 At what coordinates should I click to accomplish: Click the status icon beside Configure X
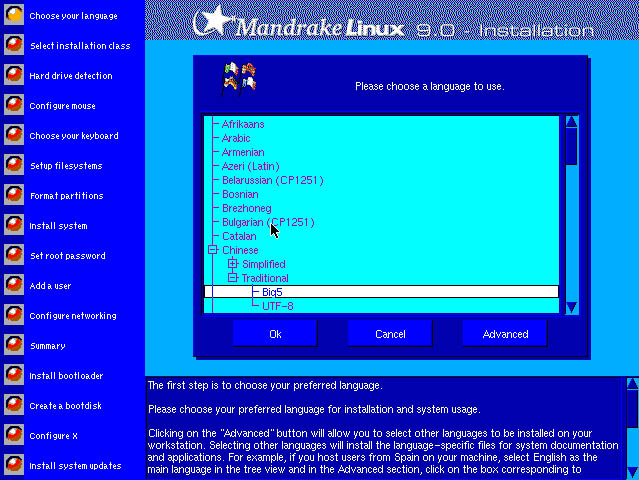tap(14, 436)
